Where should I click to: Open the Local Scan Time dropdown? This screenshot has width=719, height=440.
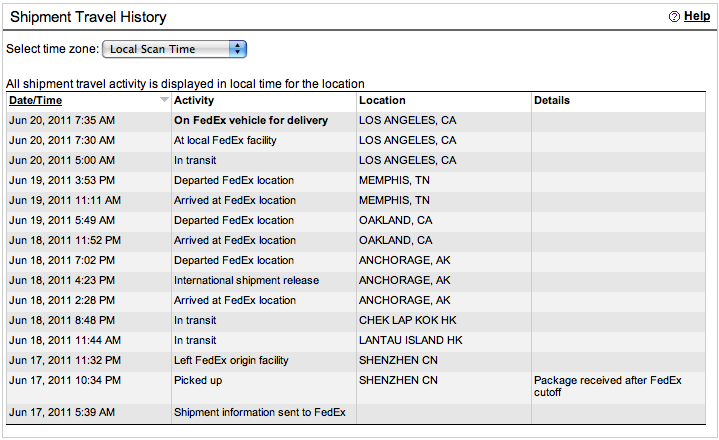click(174, 49)
